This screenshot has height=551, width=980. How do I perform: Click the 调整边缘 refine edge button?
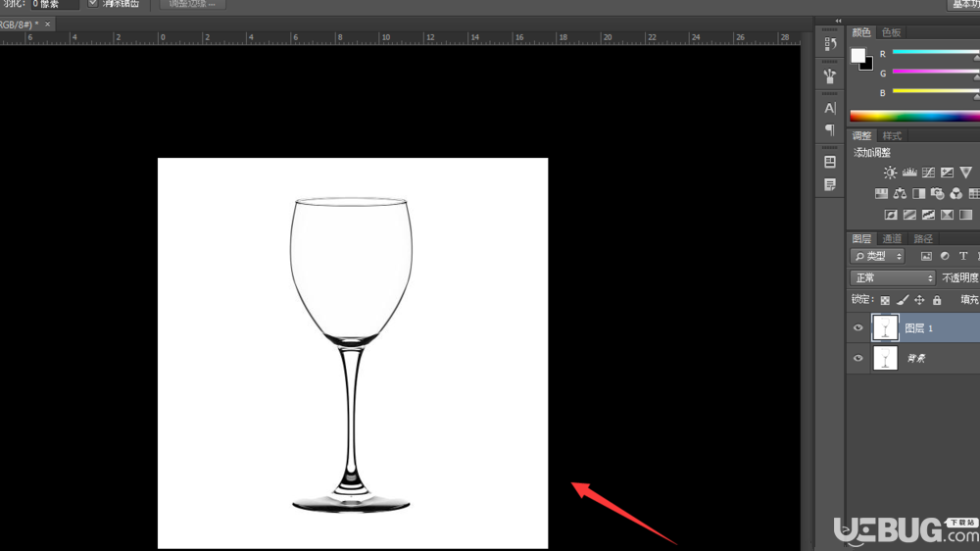point(192,3)
